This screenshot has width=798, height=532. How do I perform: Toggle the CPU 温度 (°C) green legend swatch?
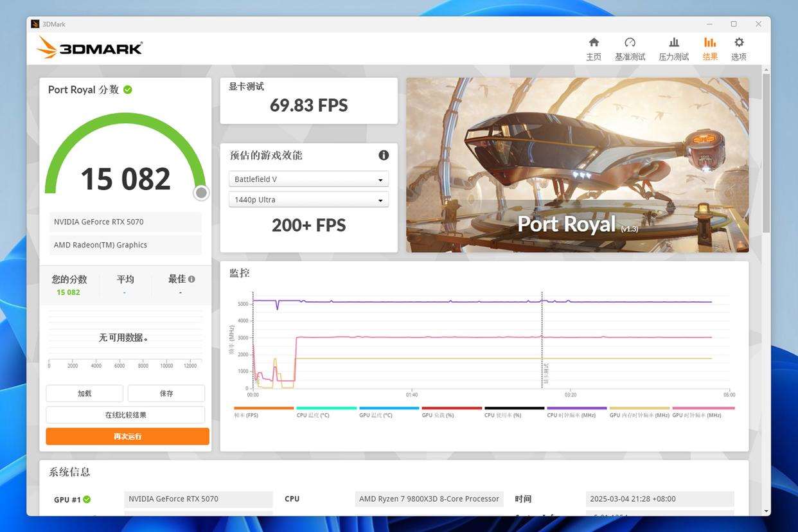pyautogui.click(x=326, y=408)
